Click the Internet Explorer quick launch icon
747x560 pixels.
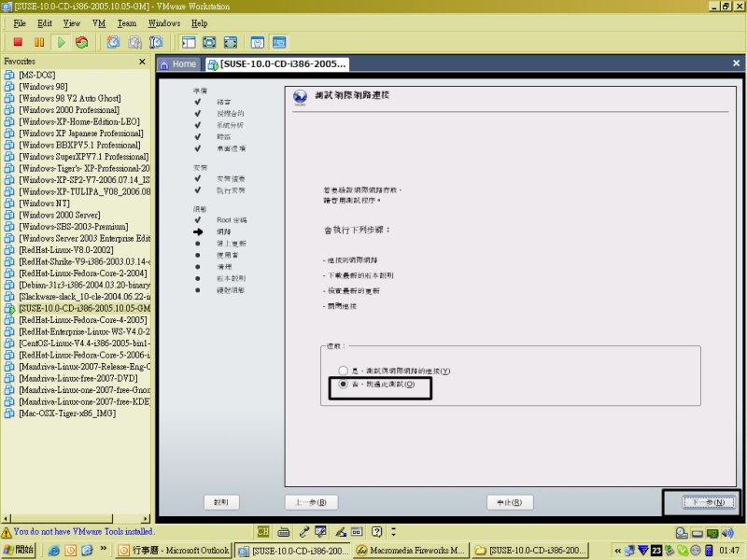point(54,551)
